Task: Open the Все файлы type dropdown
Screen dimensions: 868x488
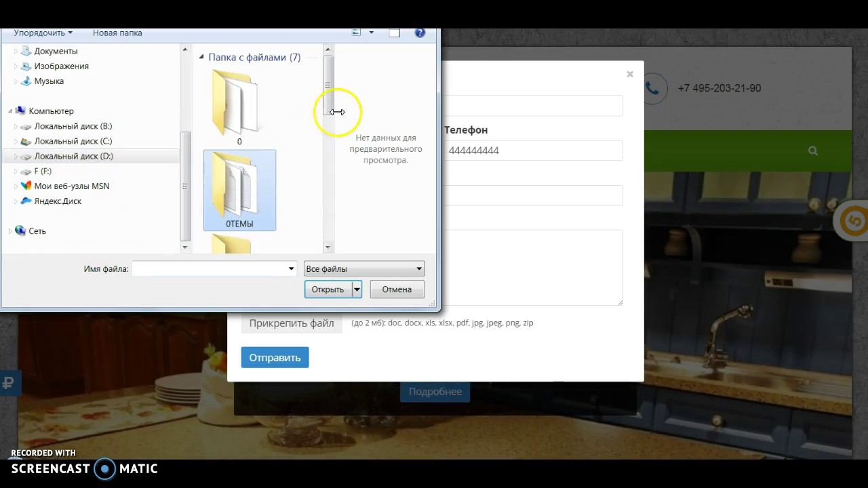Action: coord(364,269)
